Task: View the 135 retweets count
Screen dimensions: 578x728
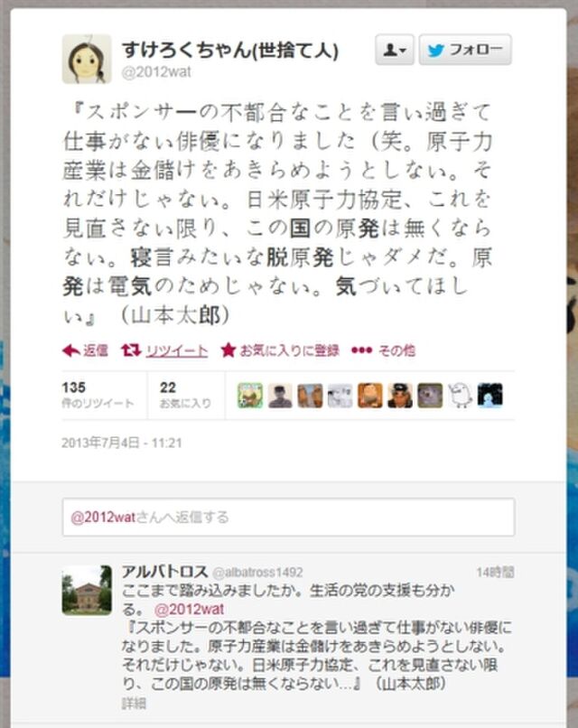Action: (98, 395)
